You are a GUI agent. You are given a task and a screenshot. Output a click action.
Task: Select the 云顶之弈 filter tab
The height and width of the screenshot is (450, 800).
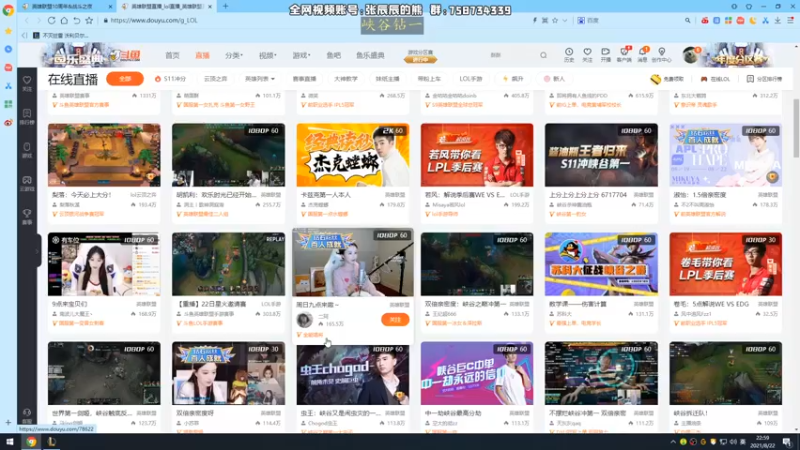coord(215,79)
